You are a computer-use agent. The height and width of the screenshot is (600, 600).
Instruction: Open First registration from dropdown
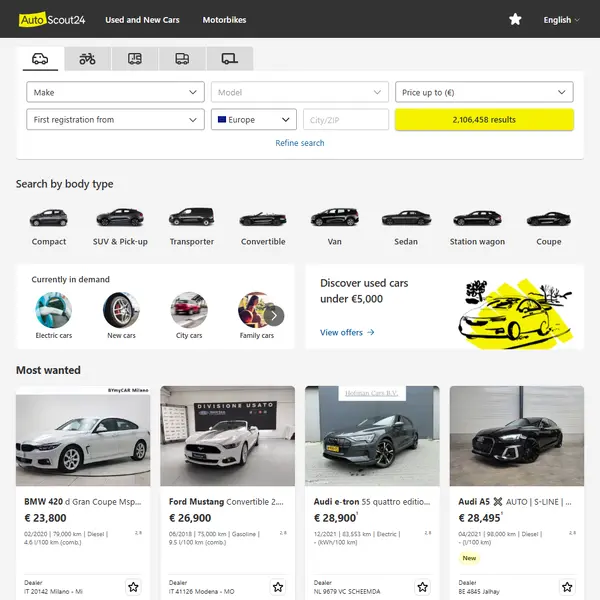115,120
